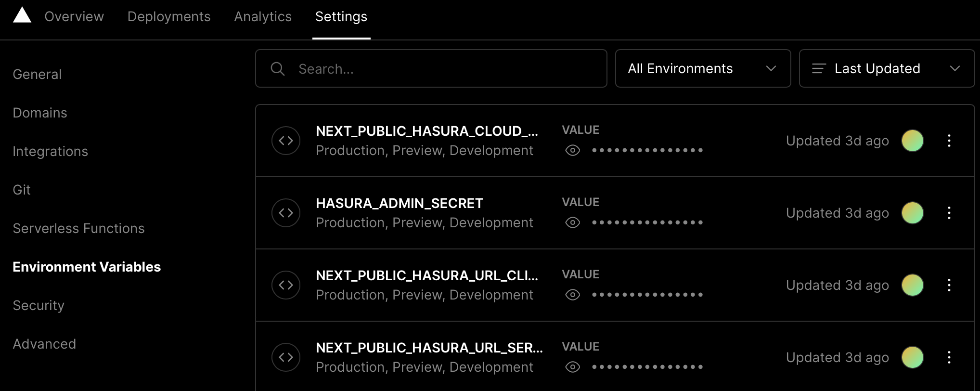The image size is (980, 391).
Task: Click the code brackets icon for HASURA_ADMIN_SECRET
Action: [x=286, y=212]
